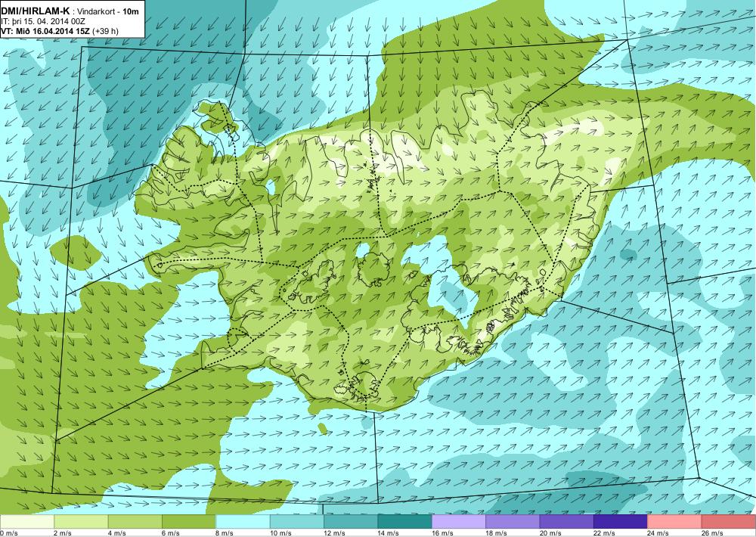Select the 20–22 m/s violet legend swatch
This screenshot has height=537, width=756.
click(567, 522)
